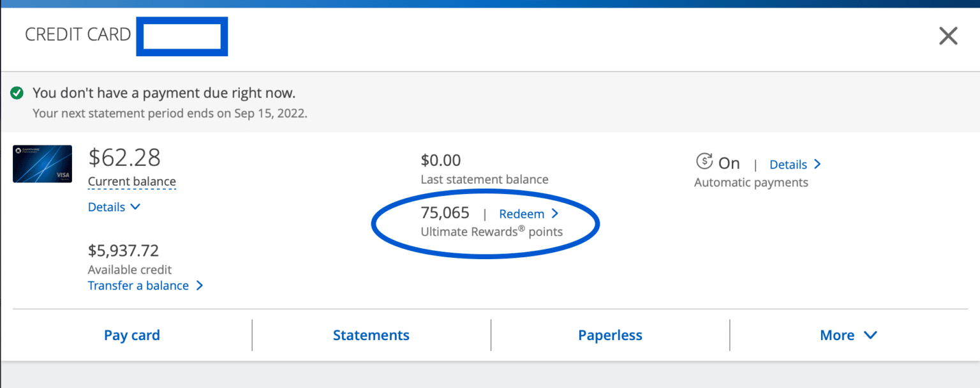Close the credit card overlay with the X
The image size is (980, 388).
[948, 36]
